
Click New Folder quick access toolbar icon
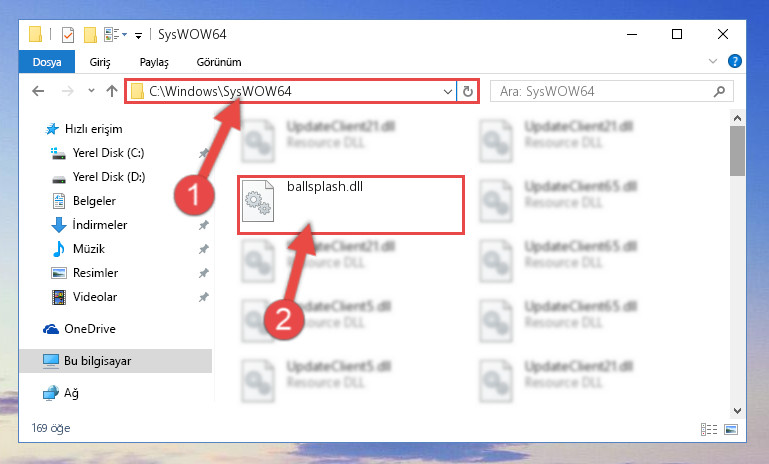tap(90, 35)
